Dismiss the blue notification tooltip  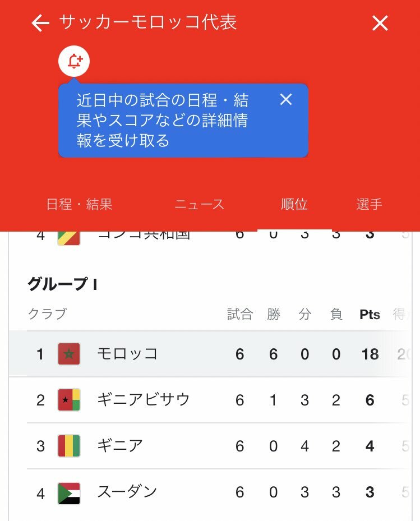click(286, 100)
